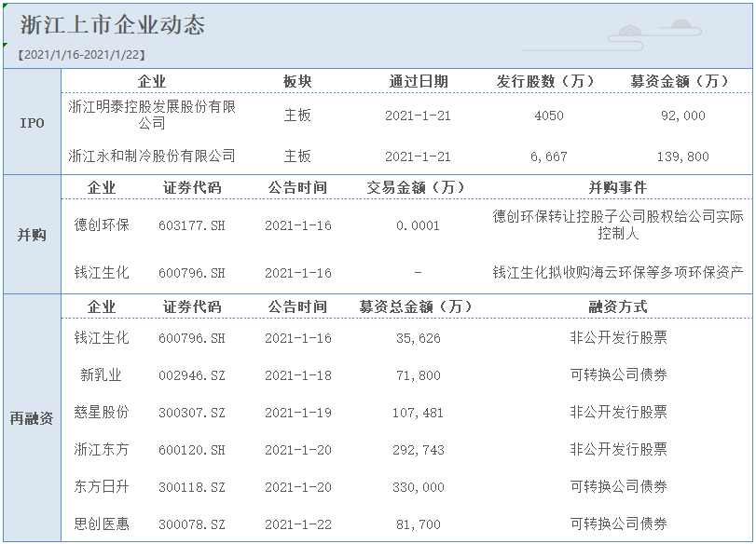Click announcement date 2021-1-19
756x544 pixels.
(298, 413)
